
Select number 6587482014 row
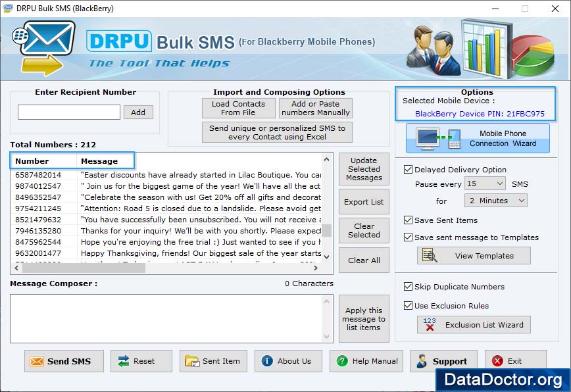(x=166, y=175)
